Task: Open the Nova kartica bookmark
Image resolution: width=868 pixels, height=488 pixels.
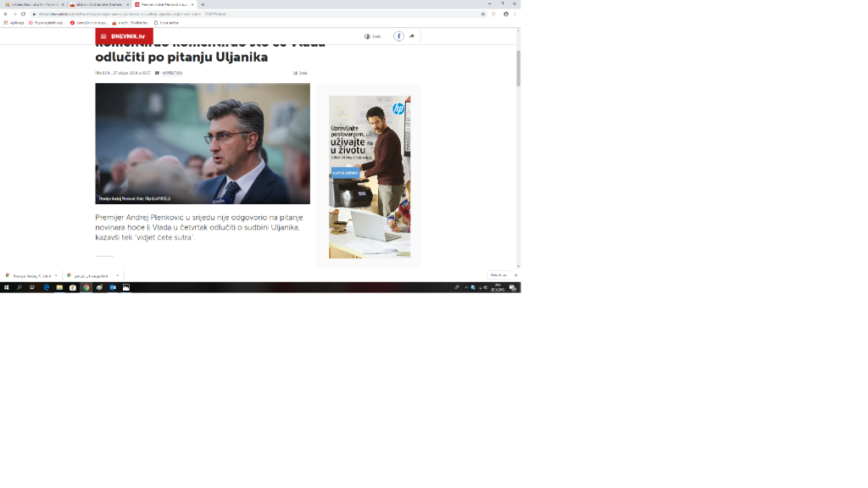Action: (x=166, y=23)
